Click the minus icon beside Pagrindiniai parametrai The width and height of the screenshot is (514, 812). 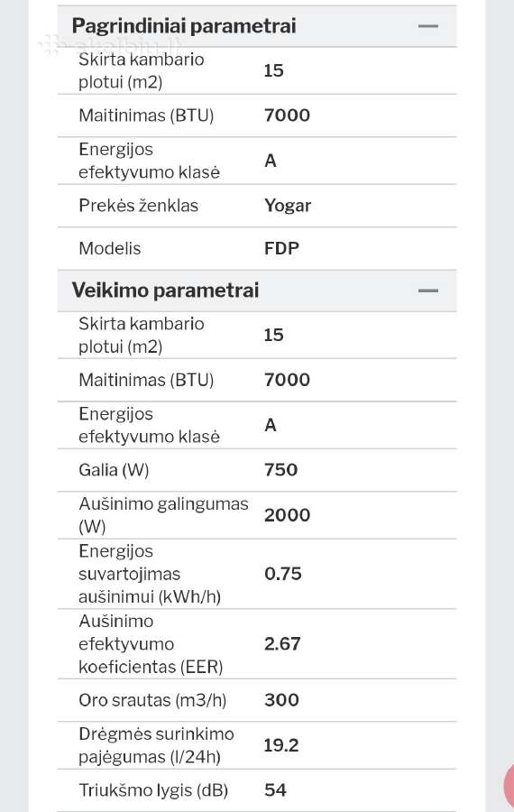[427, 26]
